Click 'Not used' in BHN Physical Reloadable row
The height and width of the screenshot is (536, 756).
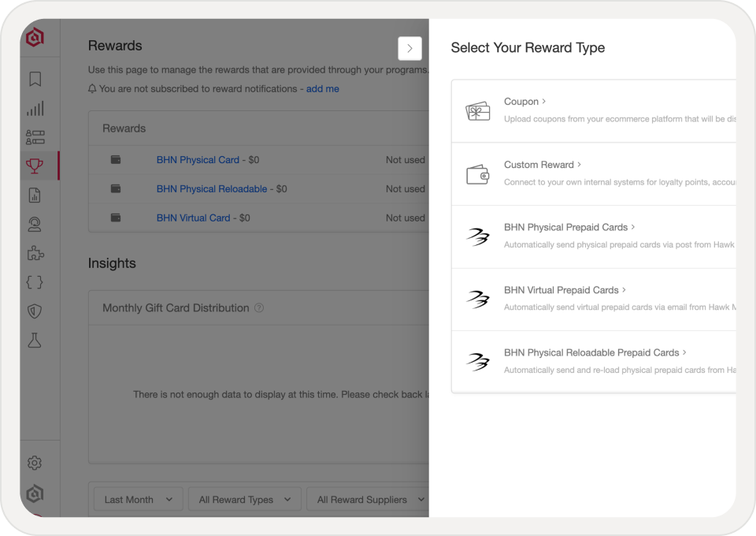(406, 188)
